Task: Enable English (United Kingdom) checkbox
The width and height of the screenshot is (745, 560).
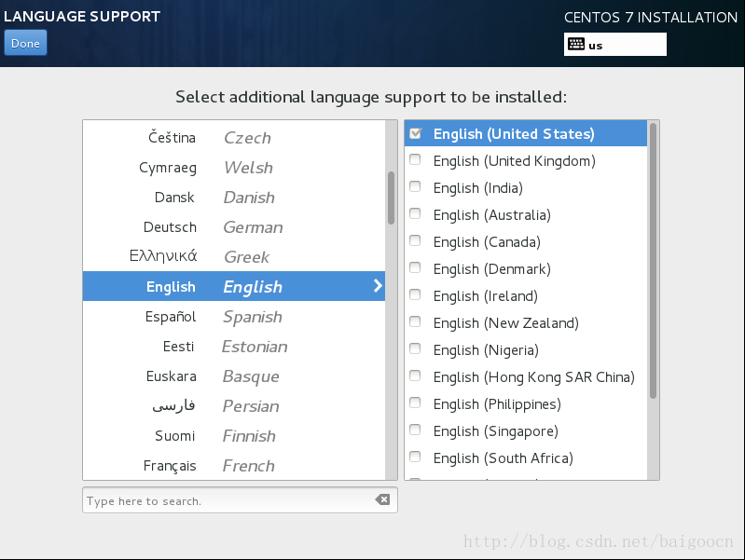Action: pos(415,160)
